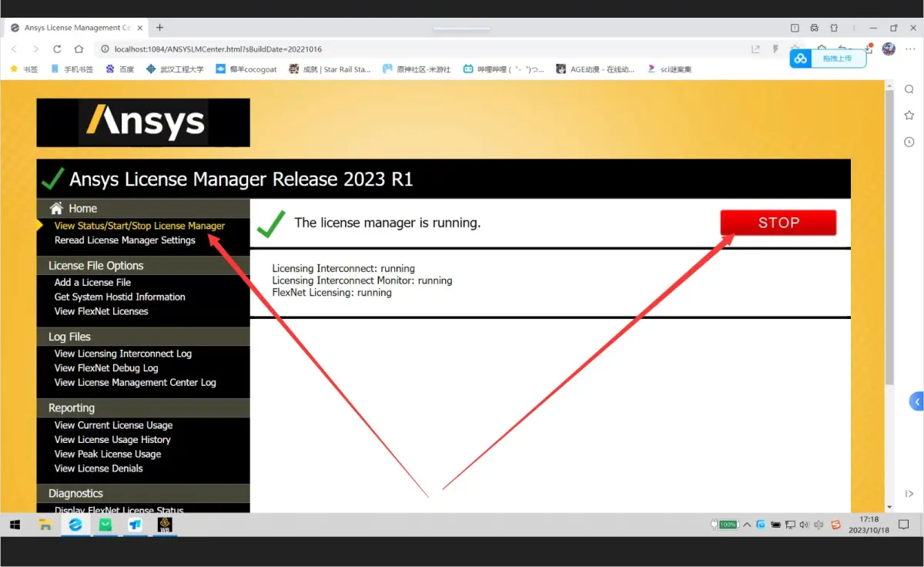Click the Ansys logo banner
The width and height of the screenshot is (924, 567).
pos(143,122)
